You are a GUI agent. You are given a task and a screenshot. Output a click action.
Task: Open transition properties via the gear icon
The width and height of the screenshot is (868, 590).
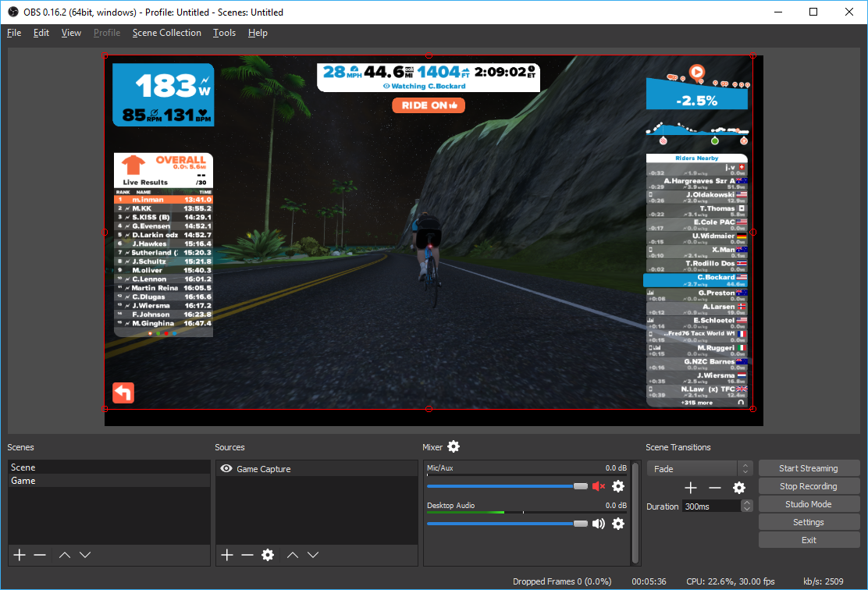coord(739,488)
